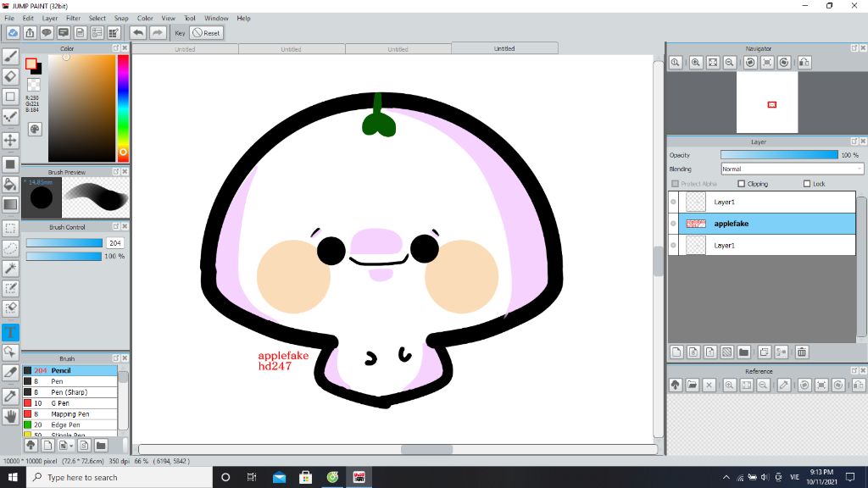Click the export share icon in top toolbar
The width and height of the screenshot is (868, 488).
(30, 33)
